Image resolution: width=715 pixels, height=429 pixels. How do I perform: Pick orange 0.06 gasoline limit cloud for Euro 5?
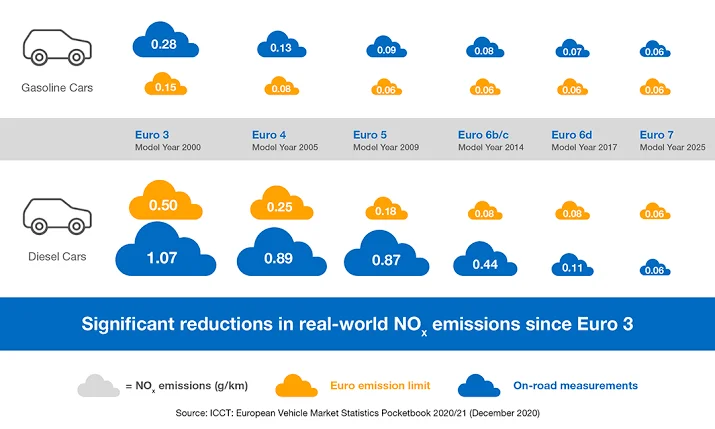click(386, 87)
